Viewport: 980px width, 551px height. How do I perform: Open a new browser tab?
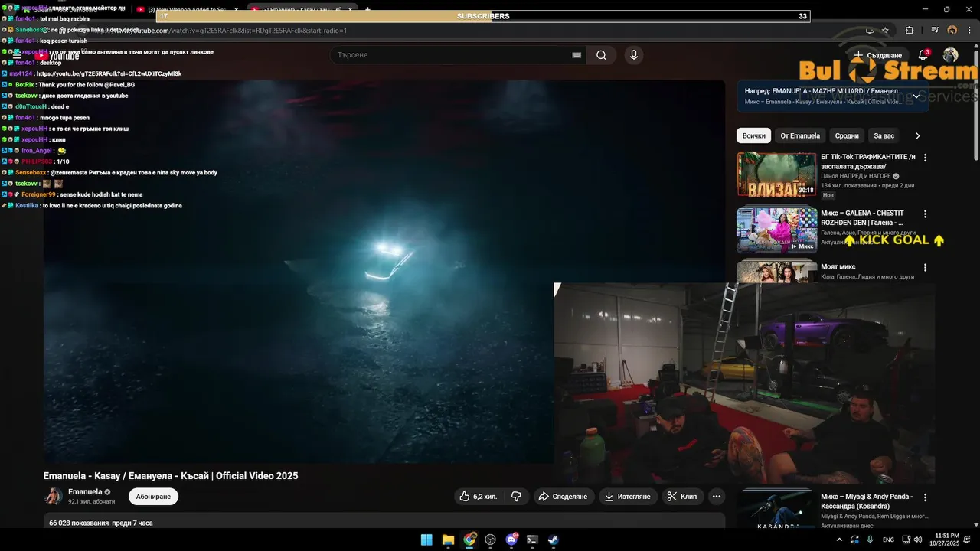click(367, 10)
